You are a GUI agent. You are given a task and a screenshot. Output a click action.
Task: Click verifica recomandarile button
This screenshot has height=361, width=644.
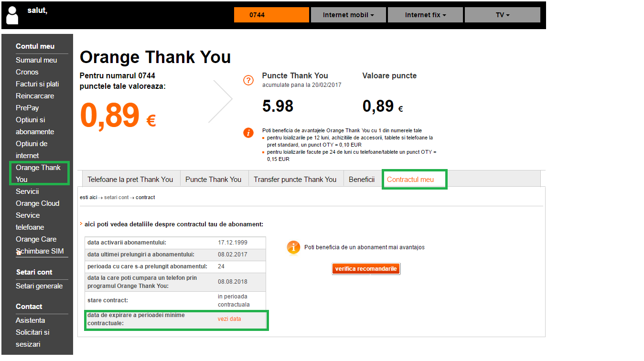coord(366,269)
